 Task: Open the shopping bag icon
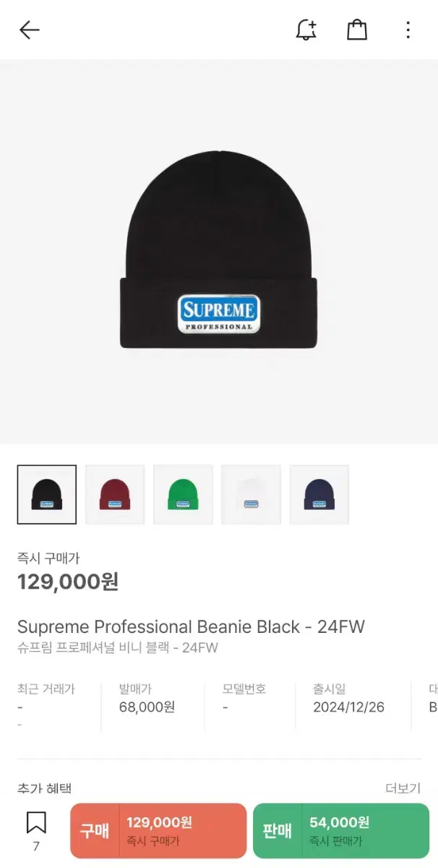[357, 30]
